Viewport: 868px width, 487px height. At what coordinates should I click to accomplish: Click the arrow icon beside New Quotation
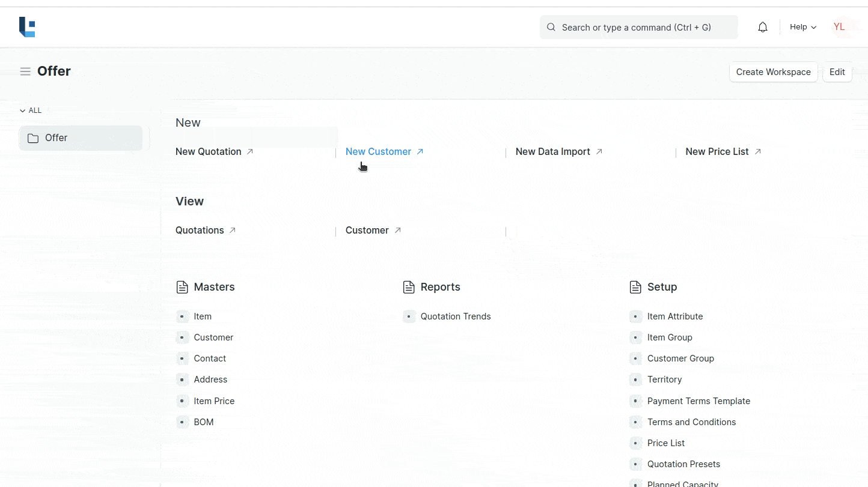(x=250, y=152)
